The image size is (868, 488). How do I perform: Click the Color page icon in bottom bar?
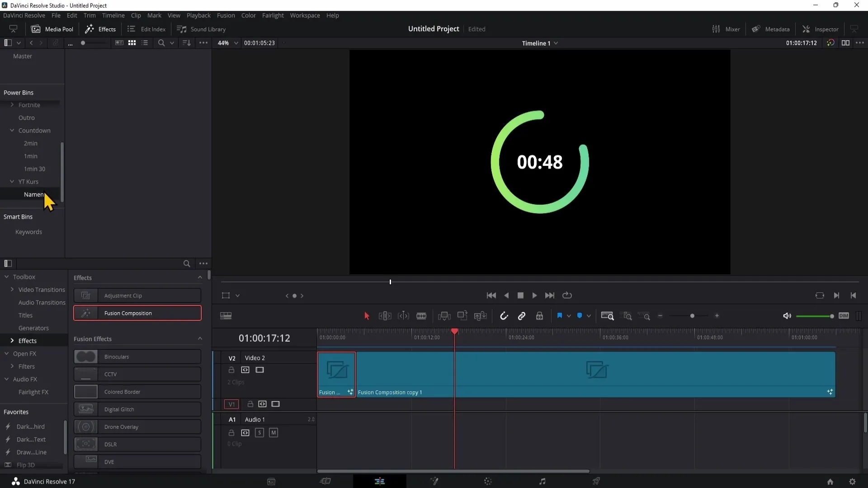pyautogui.click(x=488, y=481)
